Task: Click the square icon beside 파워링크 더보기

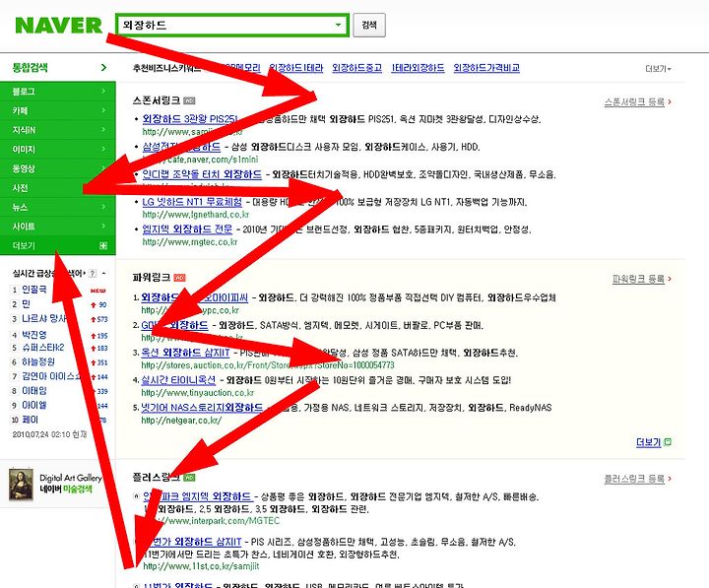Action: (668, 442)
